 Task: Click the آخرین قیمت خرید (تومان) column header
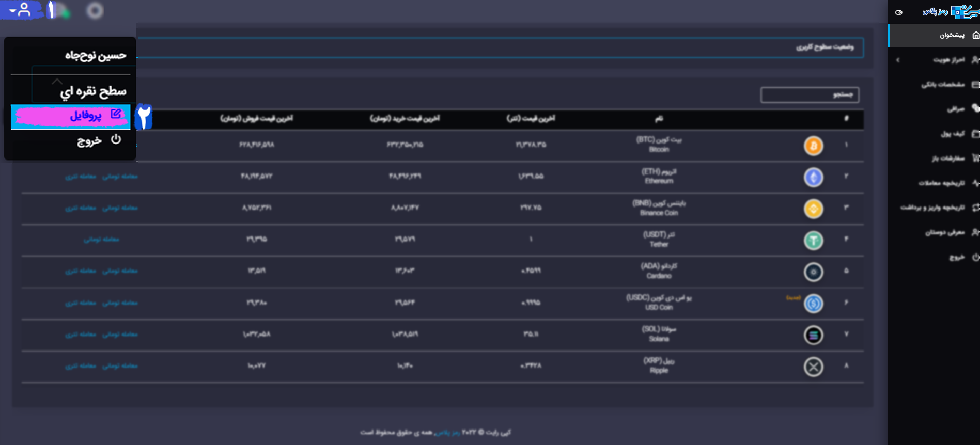[x=405, y=119]
